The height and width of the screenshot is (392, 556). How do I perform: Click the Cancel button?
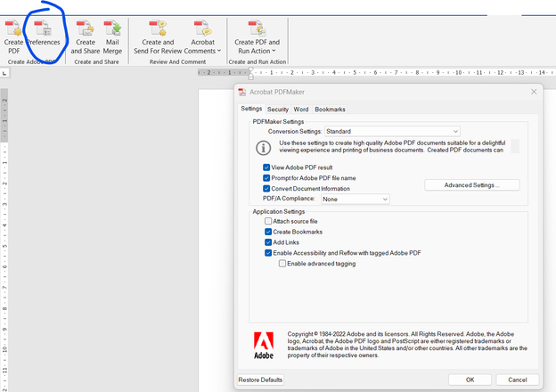518,380
